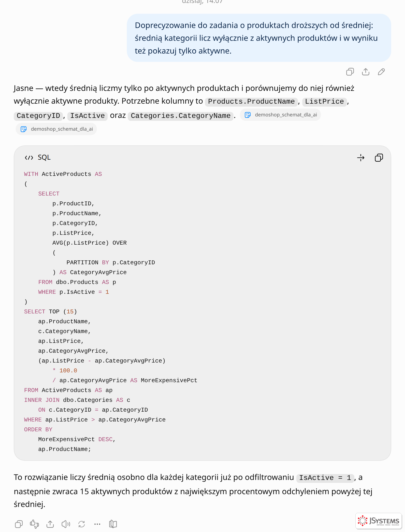Open the demoshop_schemat_dla_ai citation after CategoryName
The width and height of the screenshot is (405, 532).
(x=280, y=115)
